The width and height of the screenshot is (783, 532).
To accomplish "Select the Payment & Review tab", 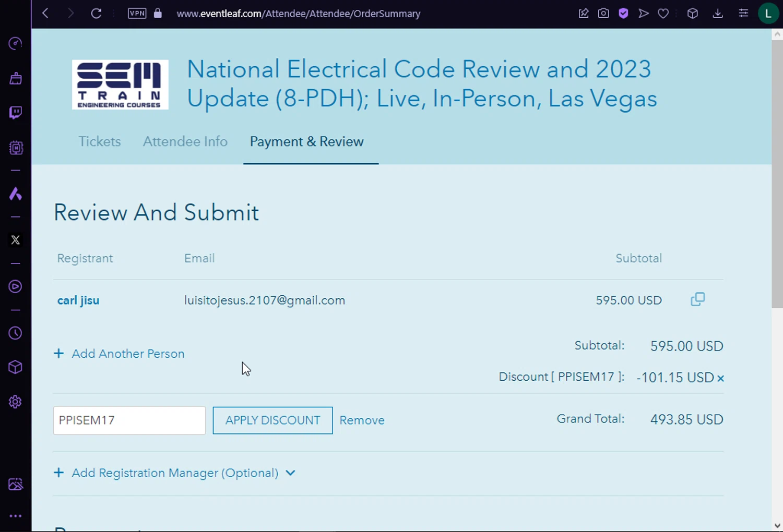I will tap(307, 142).
